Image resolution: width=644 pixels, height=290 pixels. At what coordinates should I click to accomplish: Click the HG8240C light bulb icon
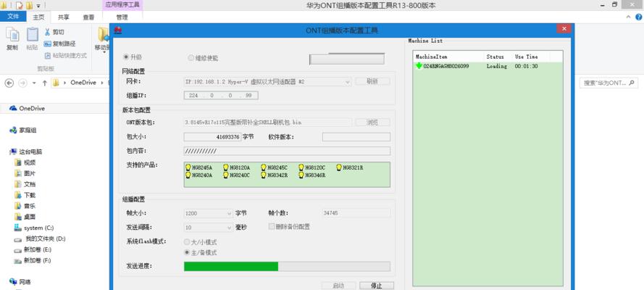(x=226, y=175)
